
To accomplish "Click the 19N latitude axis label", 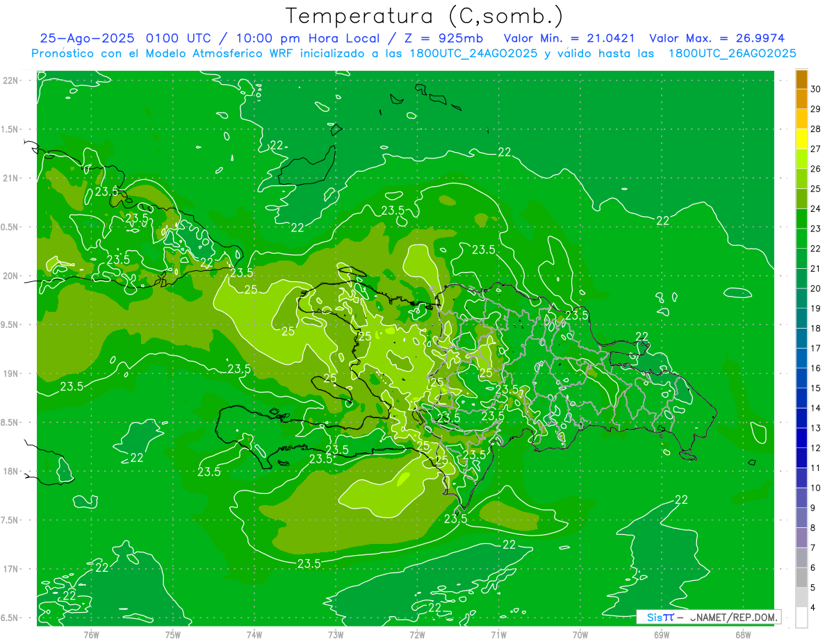I will 12,374.
